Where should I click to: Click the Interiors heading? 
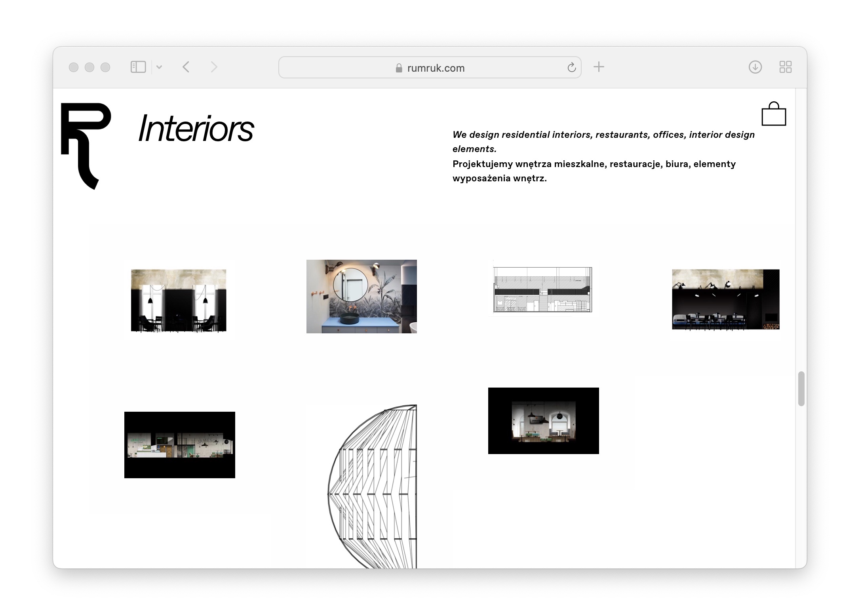click(196, 129)
